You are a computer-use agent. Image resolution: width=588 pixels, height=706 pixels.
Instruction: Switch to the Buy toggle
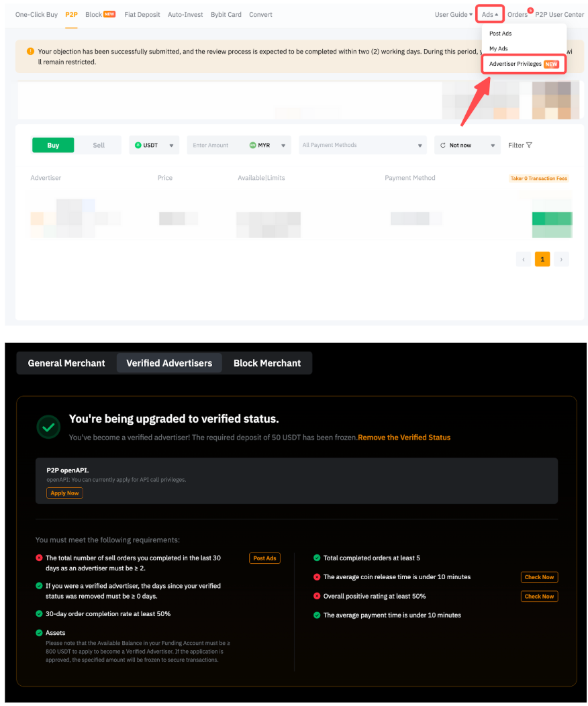click(53, 146)
